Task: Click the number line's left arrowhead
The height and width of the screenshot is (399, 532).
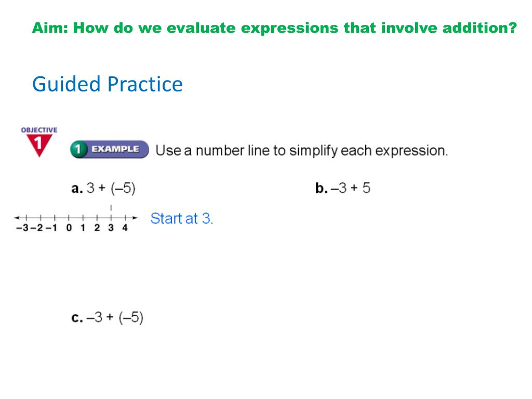Action: 16,218
